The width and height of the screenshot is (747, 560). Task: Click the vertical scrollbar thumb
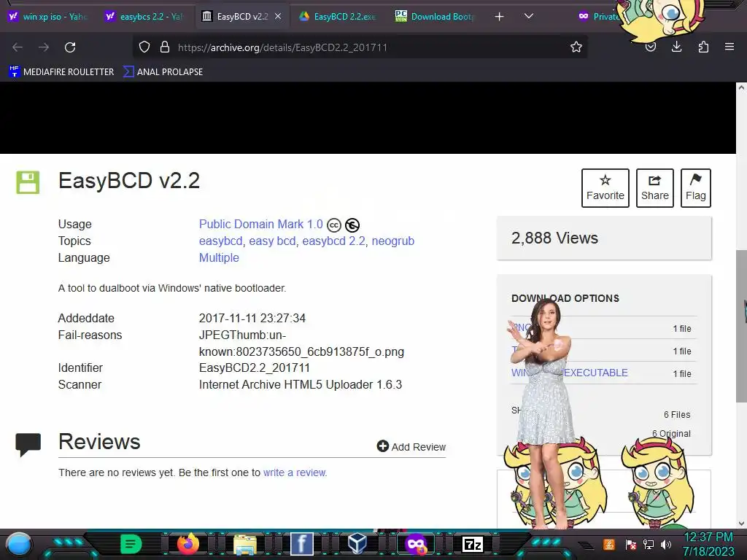tap(741, 326)
